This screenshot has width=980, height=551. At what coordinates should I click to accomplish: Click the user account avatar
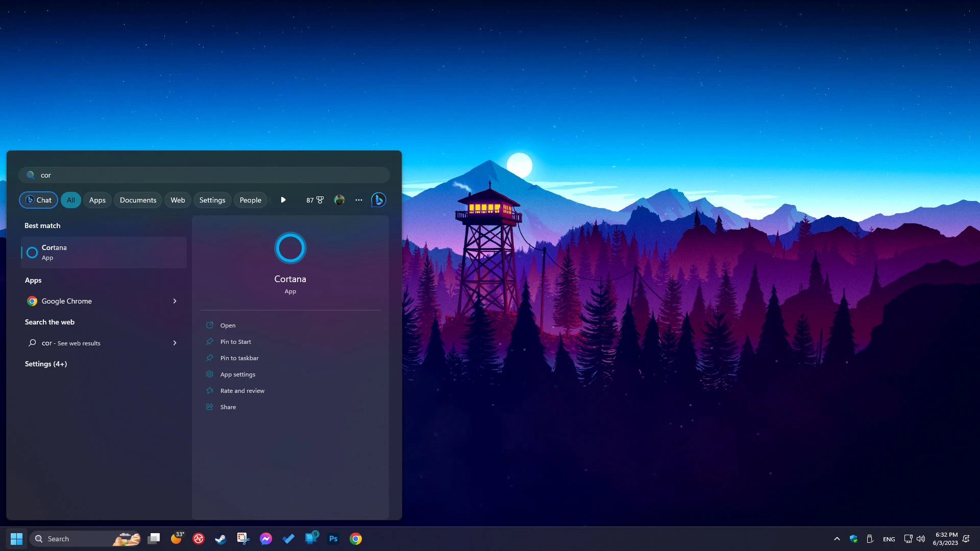pos(339,200)
